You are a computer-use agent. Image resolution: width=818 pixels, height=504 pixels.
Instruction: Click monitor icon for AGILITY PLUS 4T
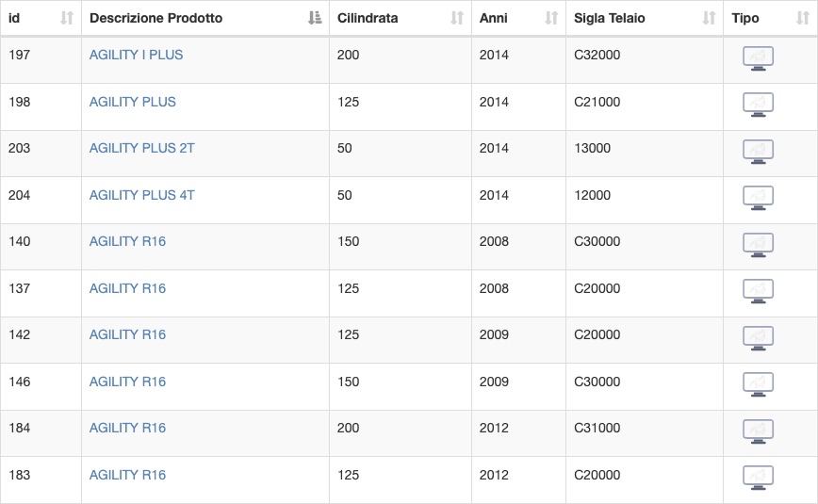coord(758,198)
